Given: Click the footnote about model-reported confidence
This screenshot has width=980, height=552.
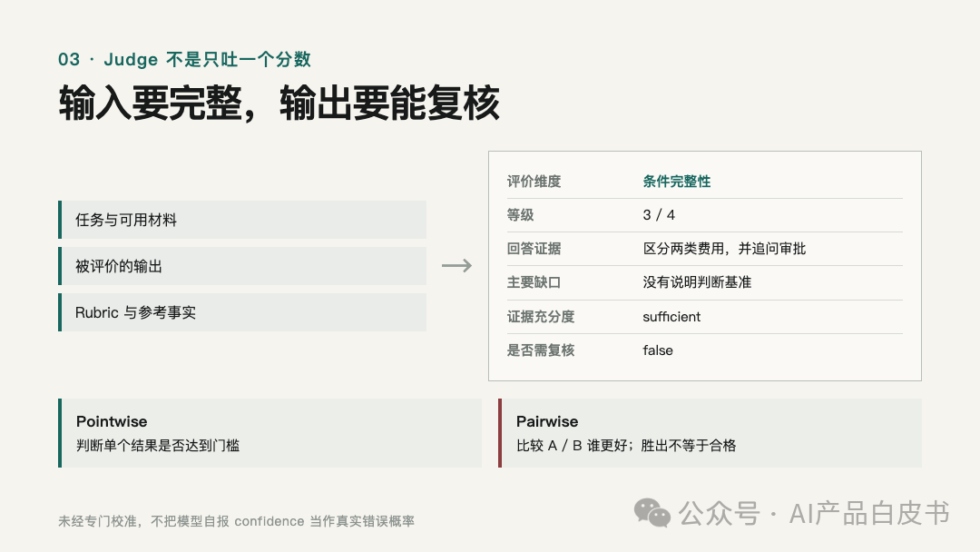Looking at the screenshot, I should (236, 521).
